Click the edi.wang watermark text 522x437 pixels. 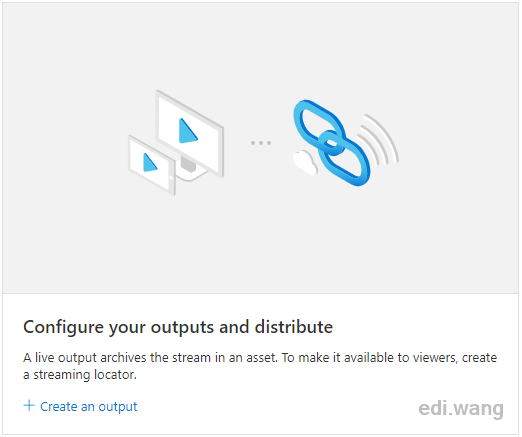461,408
